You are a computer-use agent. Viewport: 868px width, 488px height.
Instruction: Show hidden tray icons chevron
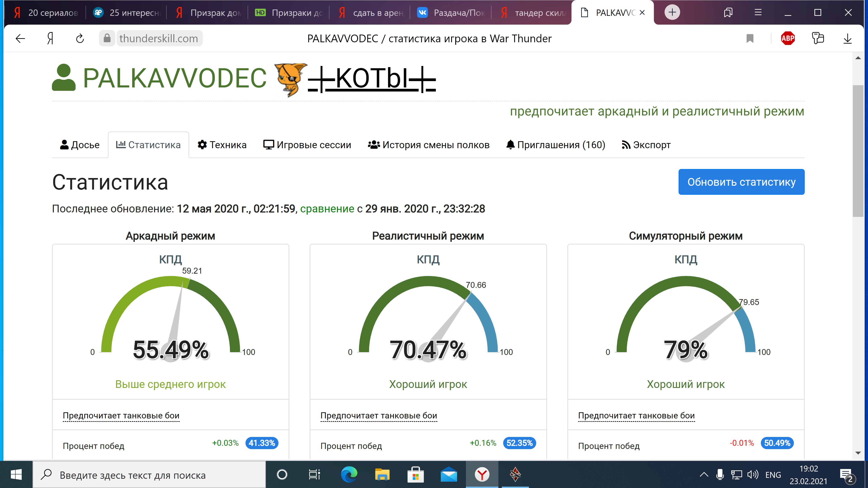[704, 475]
